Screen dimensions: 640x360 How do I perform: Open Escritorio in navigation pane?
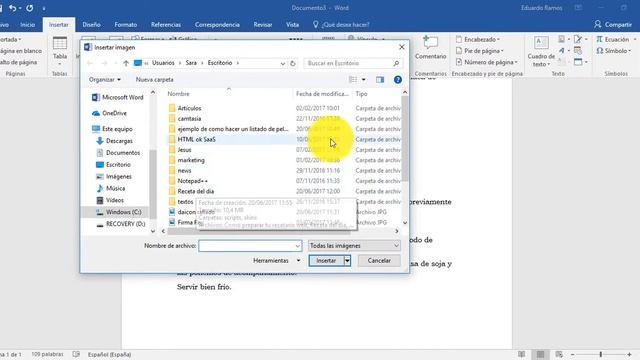113,164
